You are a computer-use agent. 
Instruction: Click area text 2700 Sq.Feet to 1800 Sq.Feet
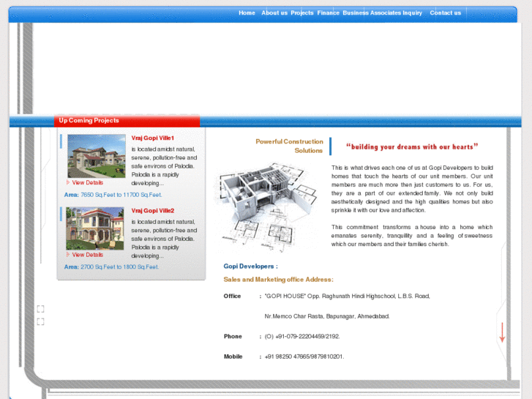pyautogui.click(x=119, y=267)
